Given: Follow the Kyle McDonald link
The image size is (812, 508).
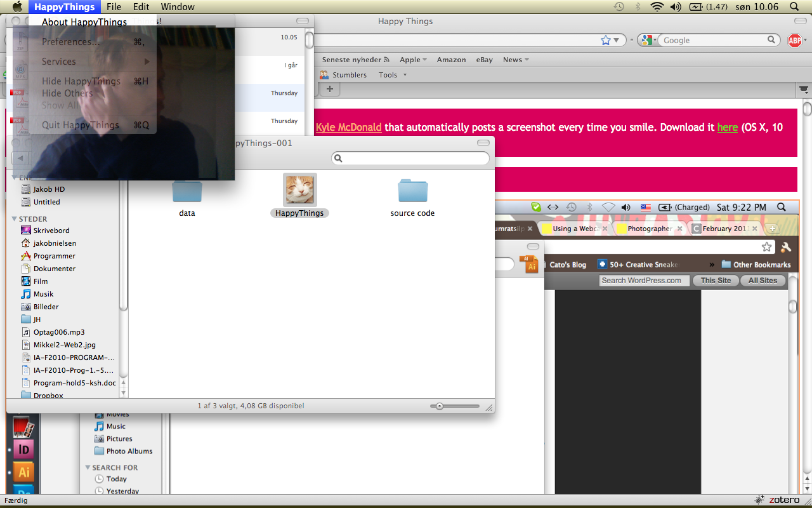Looking at the screenshot, I should click(x=348, y=127).
